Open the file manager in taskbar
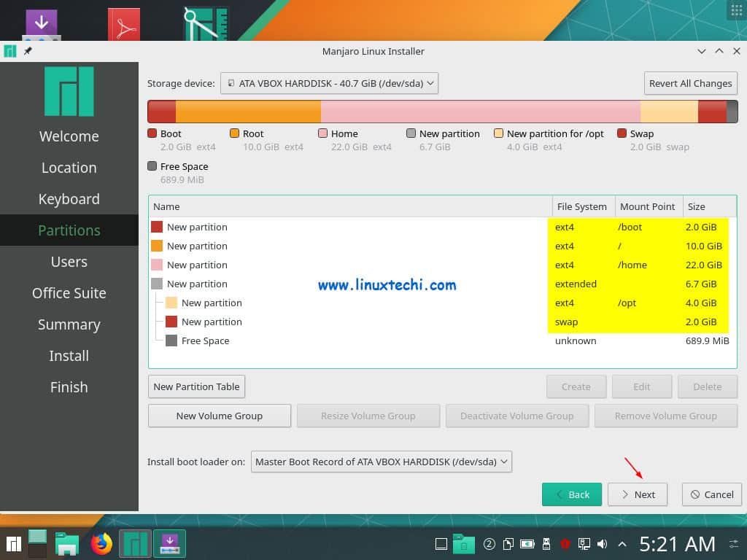This screenshot has width=747, height=560. [68, 543]
